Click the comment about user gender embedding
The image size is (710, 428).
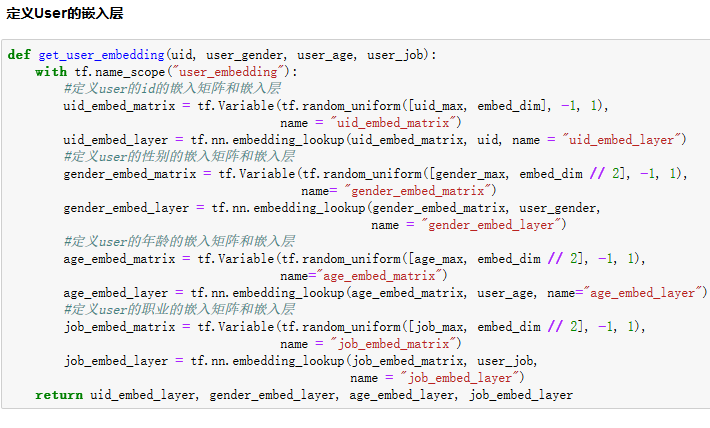179,157
